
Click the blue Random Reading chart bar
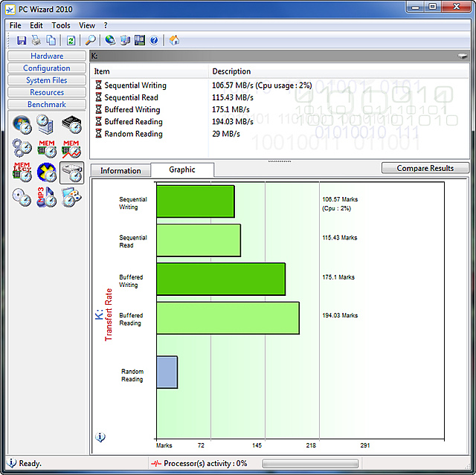click(x=167, y=372)
